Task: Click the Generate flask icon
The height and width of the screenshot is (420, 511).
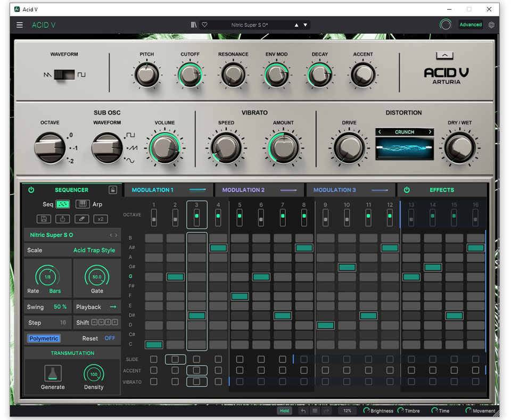Action: click(53, 373)
